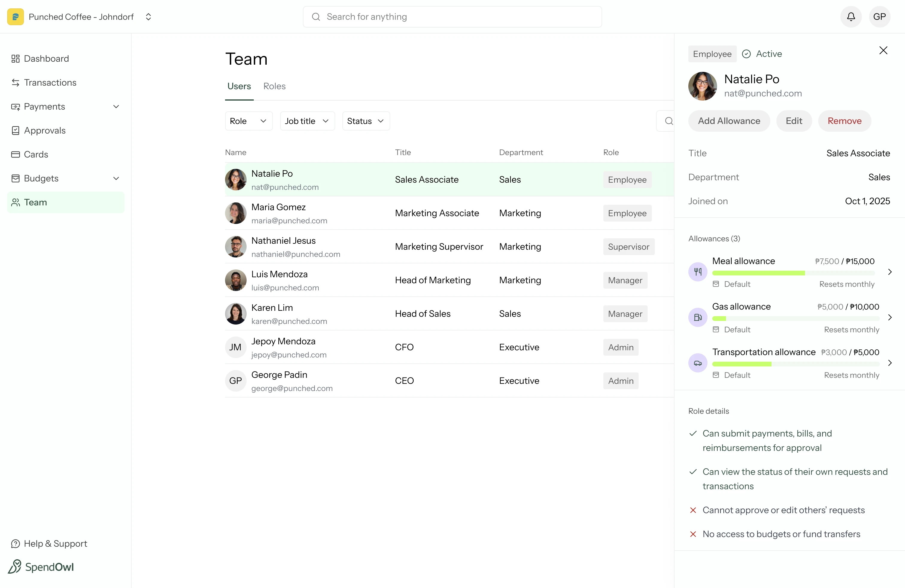The height and width of the screenshot is (588, 905).
Task: Toggle the Employee filter badge
Action: point(711,54)
